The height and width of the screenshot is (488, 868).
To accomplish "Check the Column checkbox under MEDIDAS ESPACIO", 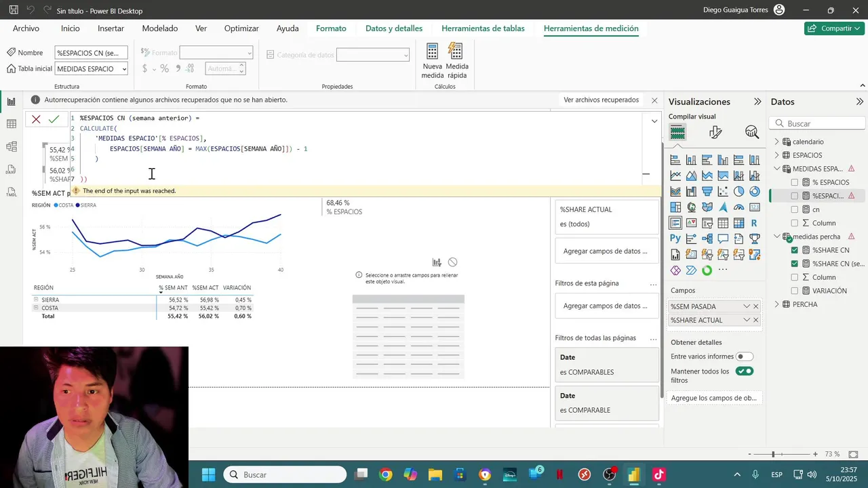I will point(795,223).
